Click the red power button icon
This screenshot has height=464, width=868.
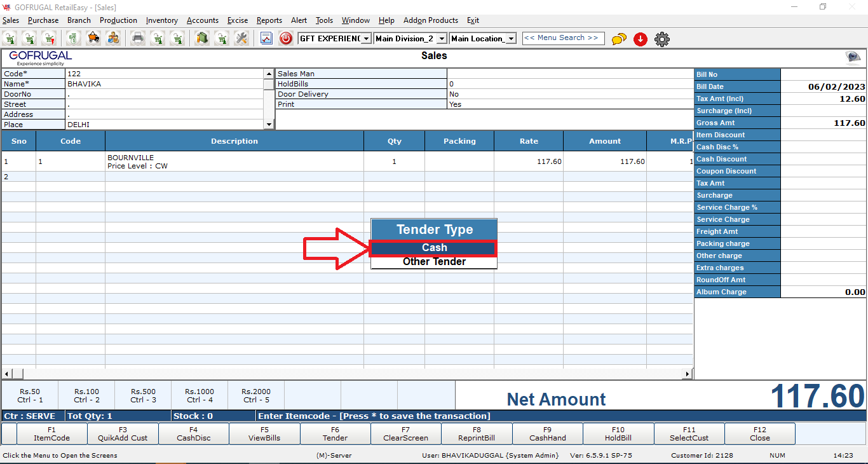[286, 39]
